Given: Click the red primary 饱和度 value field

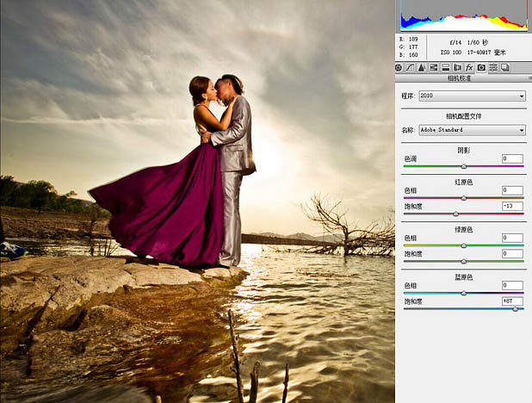Looking at the screenshot, I should pos(512,206).
